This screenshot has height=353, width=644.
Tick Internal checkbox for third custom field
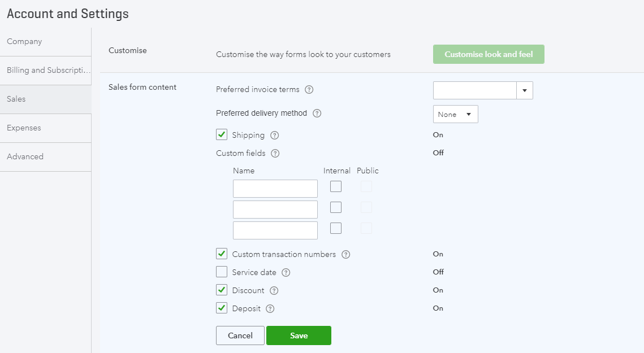click(335, 228)
